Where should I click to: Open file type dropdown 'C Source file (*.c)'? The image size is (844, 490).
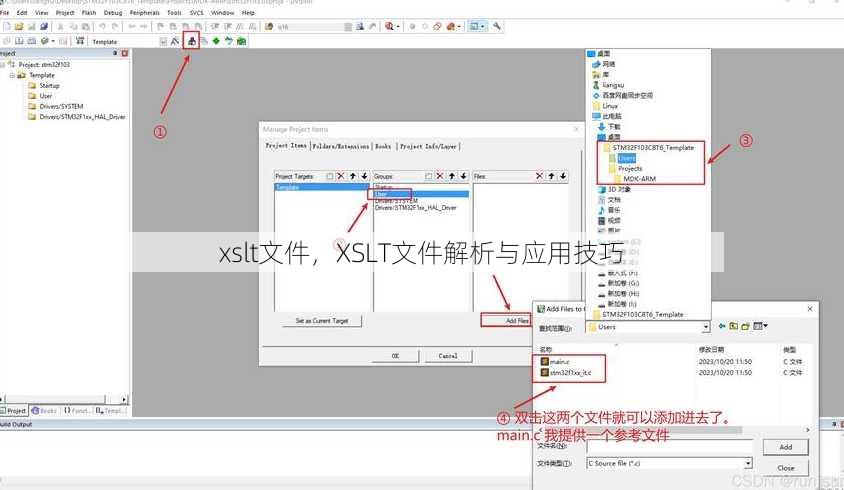tap(748, 463)
